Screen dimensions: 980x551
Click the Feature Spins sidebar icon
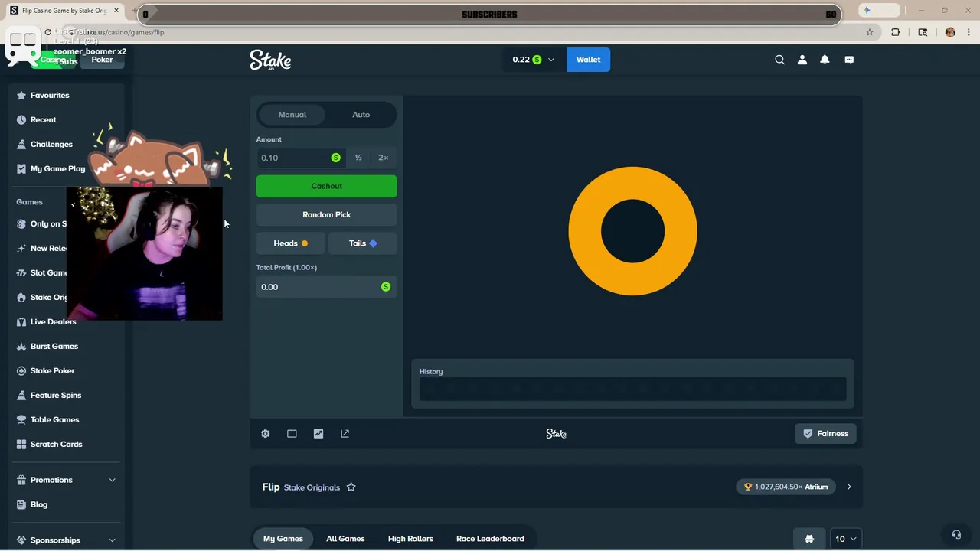click(x=21, y=395)
